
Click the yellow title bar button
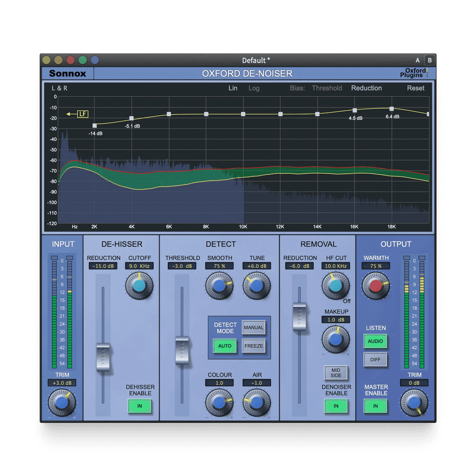[x=46, y=60]
